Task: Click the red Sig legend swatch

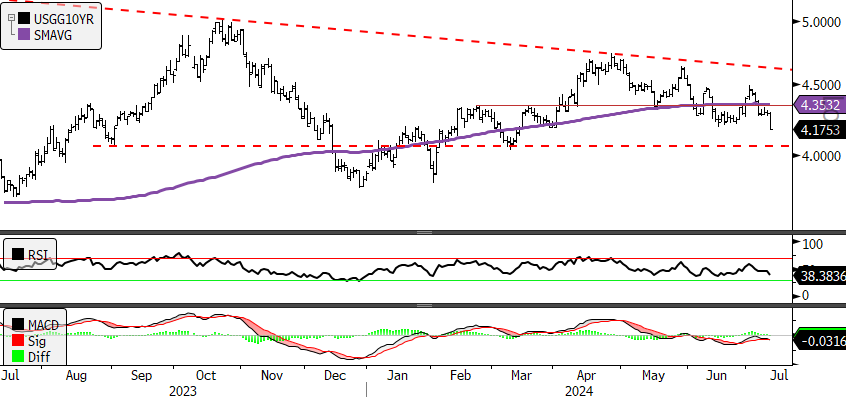Action: pyautogui.click(x=18, y=341)
